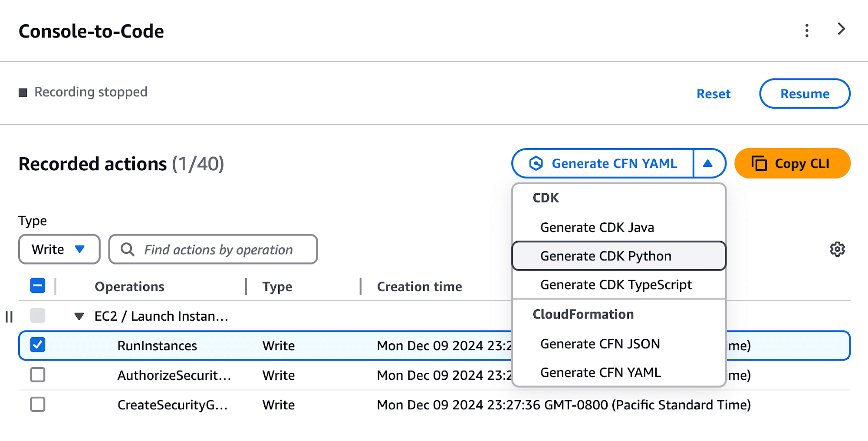868x441 pixels.
Task: Click the Generate CFN YAML hexagon icon
Action: pyautogui.click(x=536, y=163)
